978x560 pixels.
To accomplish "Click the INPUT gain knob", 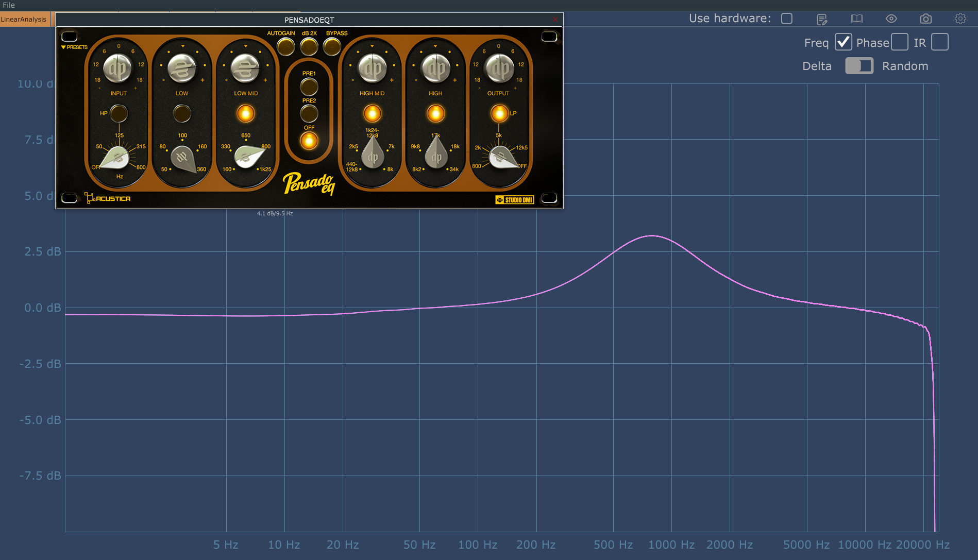I will point(118,69).
